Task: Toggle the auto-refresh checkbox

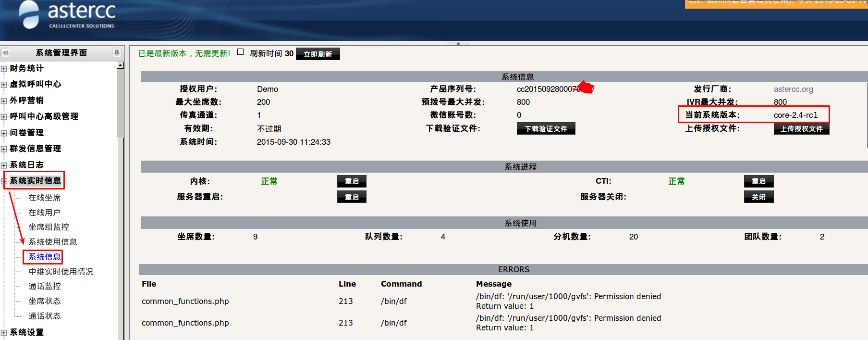Action: coord(241,52)
